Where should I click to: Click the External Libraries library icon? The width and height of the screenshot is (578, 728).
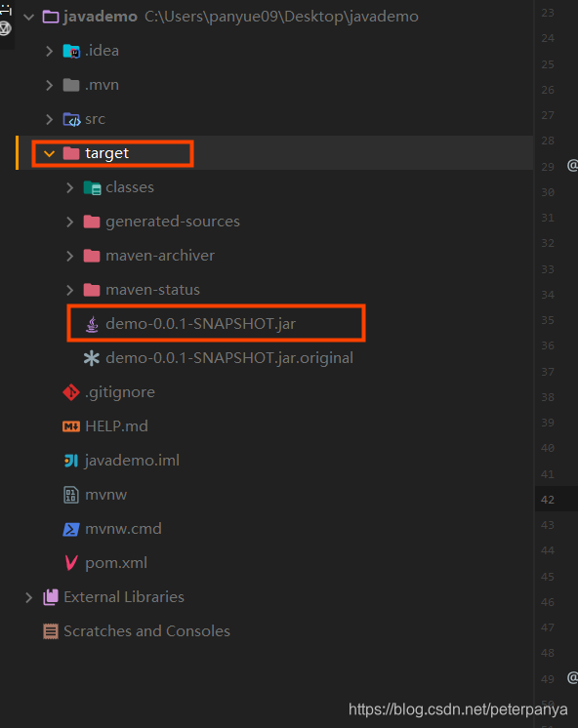point(51,597)
